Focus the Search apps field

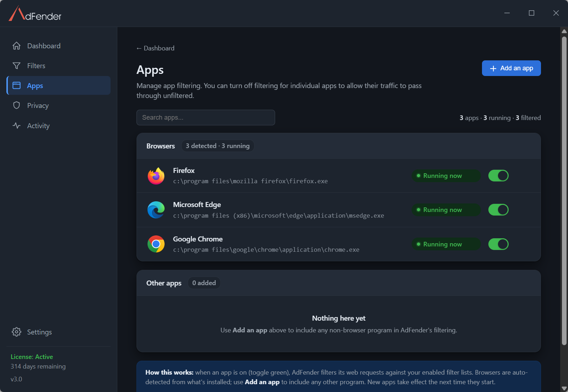coord(206,118)
